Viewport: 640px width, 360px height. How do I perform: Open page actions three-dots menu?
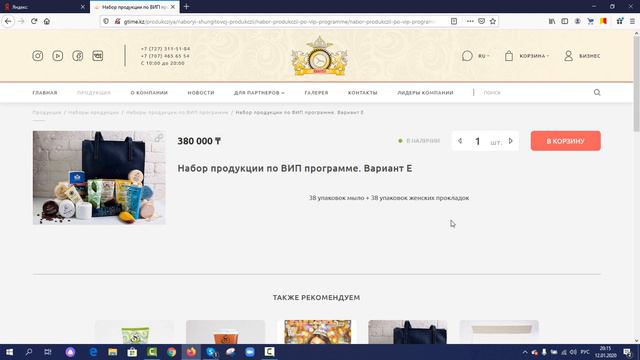470,21
